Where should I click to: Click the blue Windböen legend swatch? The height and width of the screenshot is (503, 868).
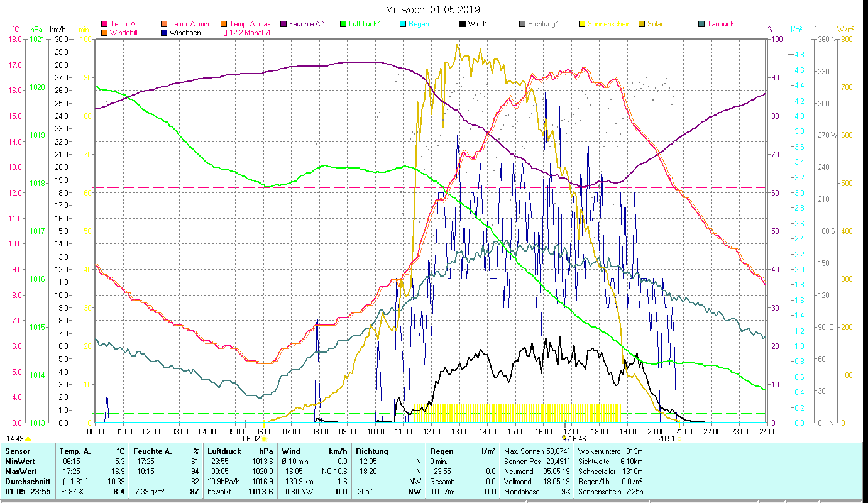coord(164,33)
